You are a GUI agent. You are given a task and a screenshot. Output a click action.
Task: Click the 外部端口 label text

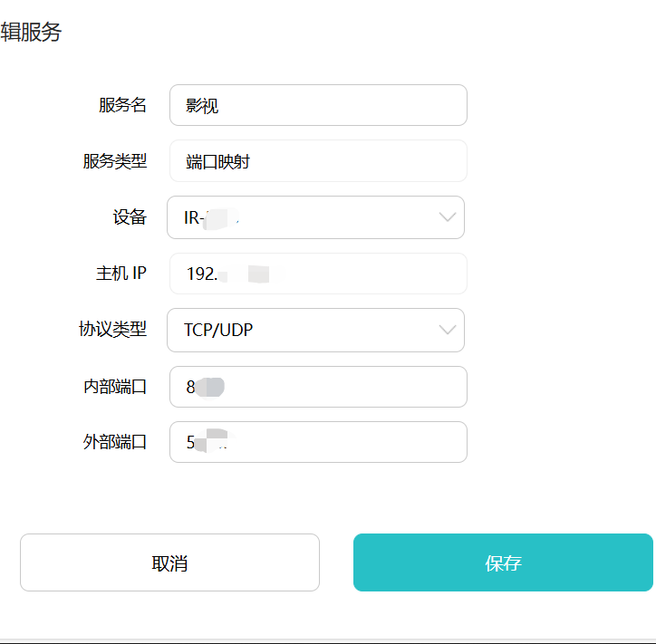(x=115, y=442)
